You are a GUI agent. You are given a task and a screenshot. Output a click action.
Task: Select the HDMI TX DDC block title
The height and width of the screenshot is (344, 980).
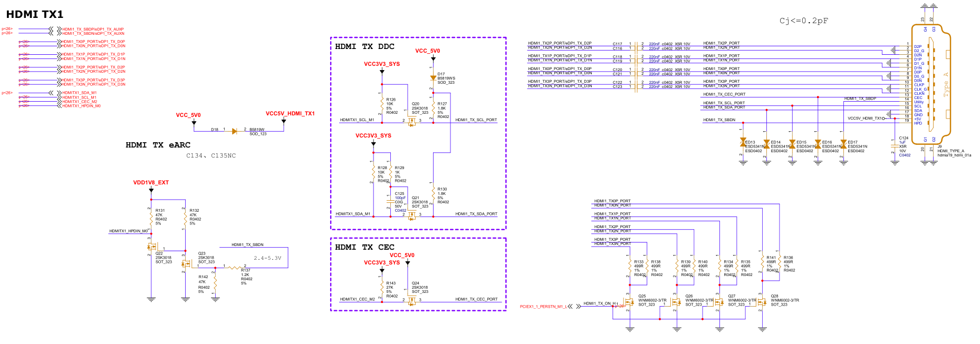point(365,46)
